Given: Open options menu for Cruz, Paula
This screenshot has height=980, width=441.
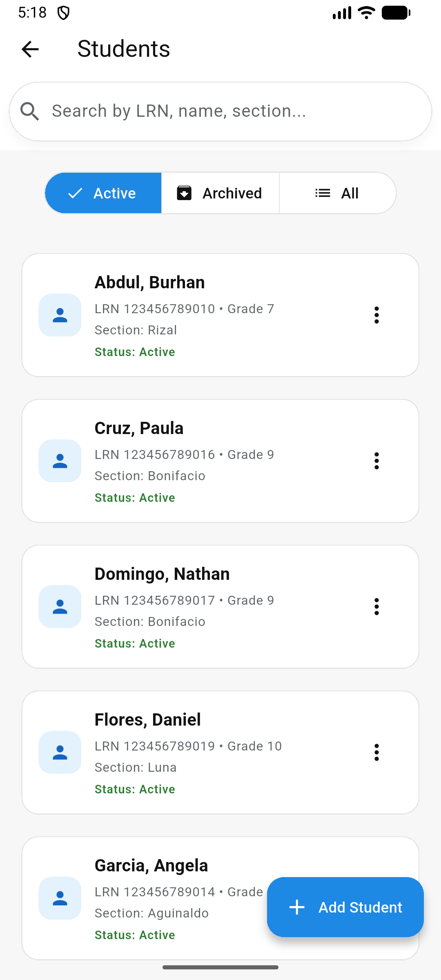Looking at the screenshot, I should (x=376, y=461).
